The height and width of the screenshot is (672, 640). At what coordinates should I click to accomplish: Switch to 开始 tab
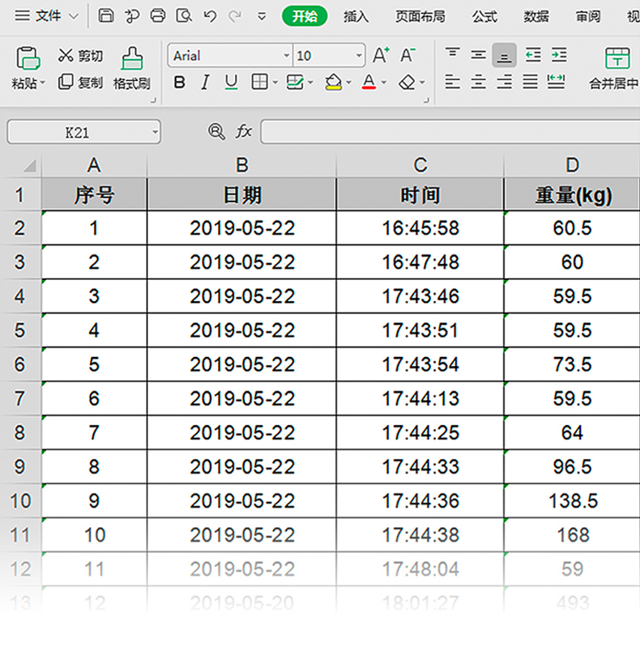coord(305,16)
